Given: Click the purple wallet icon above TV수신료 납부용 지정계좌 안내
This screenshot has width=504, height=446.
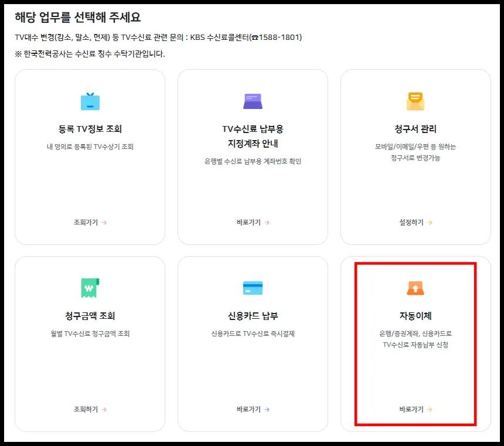Looking at the screenshot, I should click(x=253, y=101).
